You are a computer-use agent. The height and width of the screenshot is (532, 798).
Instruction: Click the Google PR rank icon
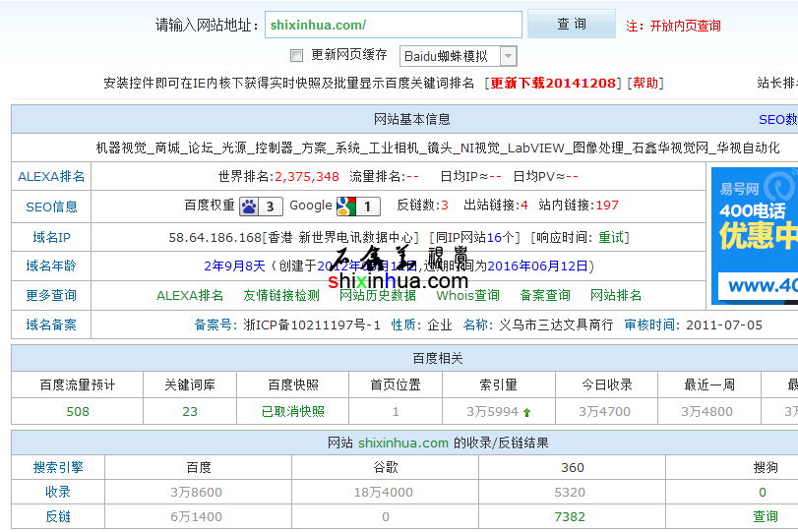tap(345, 207)
